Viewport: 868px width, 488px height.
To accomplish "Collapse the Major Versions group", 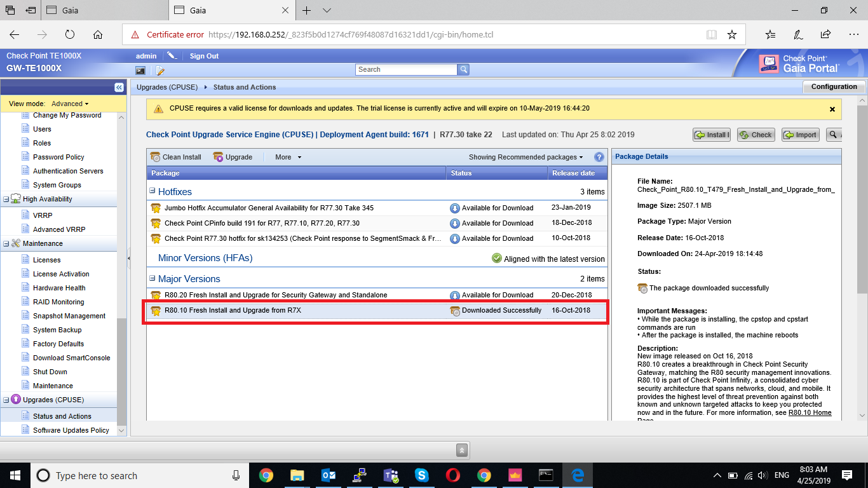I will (x=153, y=278).
